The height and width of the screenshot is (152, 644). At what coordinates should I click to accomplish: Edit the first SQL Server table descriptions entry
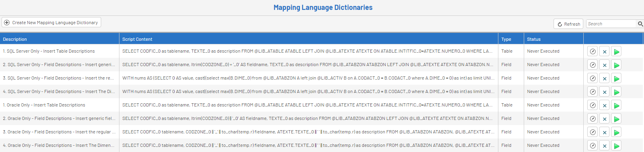(x=592, y=51)
